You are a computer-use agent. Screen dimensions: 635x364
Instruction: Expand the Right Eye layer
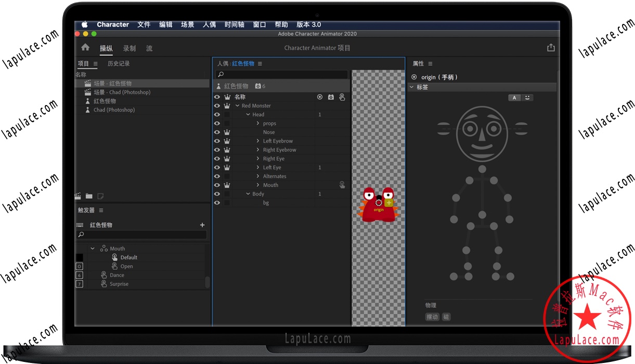coord(258,159)
